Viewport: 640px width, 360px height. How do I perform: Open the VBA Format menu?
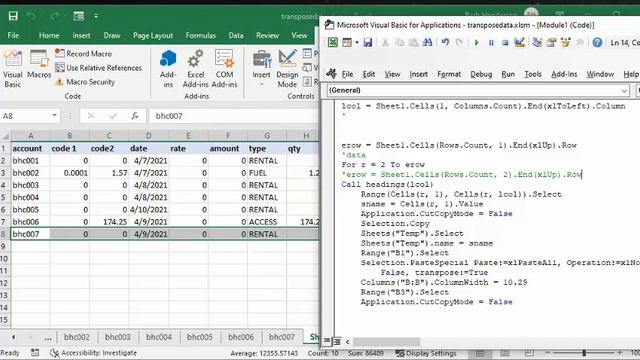click(449, 74)
